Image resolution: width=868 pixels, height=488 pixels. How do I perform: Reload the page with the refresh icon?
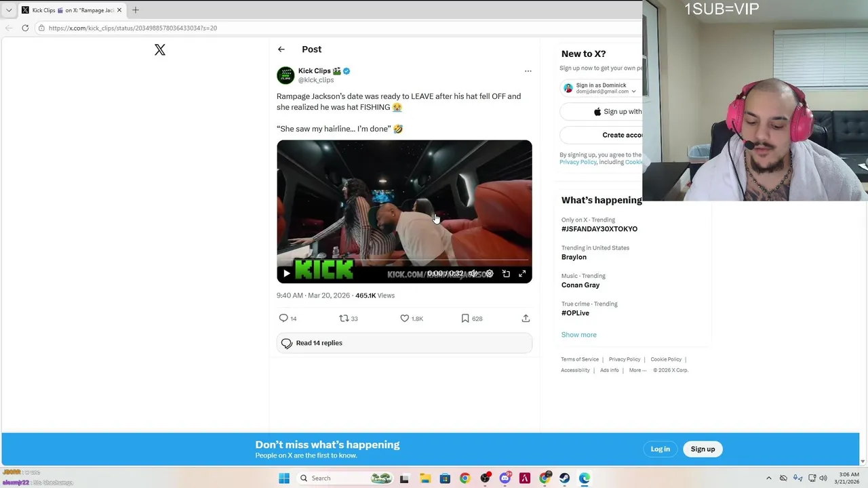coord(25,28)
